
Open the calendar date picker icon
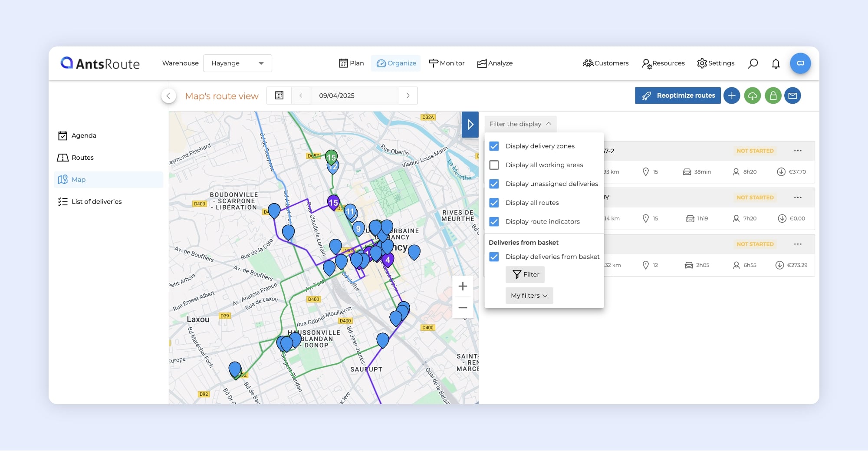279,95
